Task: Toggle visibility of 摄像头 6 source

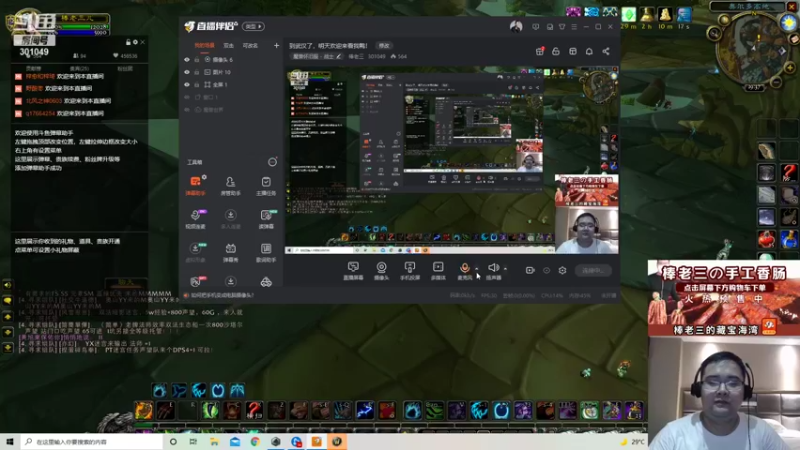Action: (x=187, y=60)
